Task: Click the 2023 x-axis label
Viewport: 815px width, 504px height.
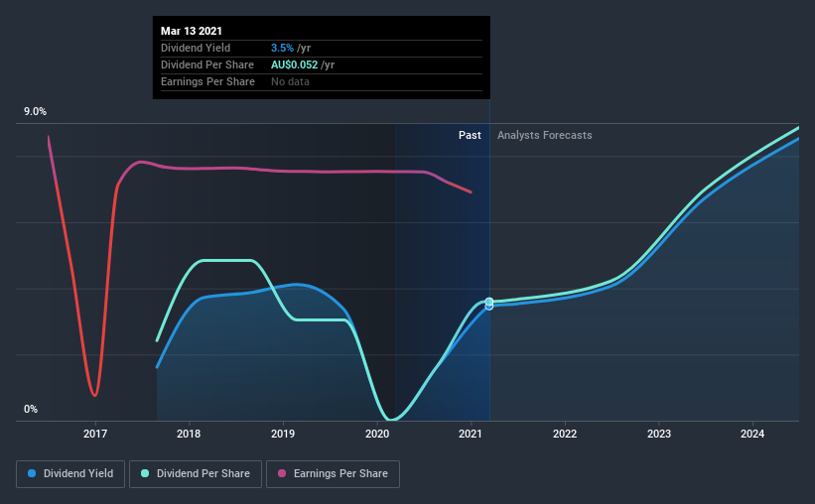Action: 659,434
